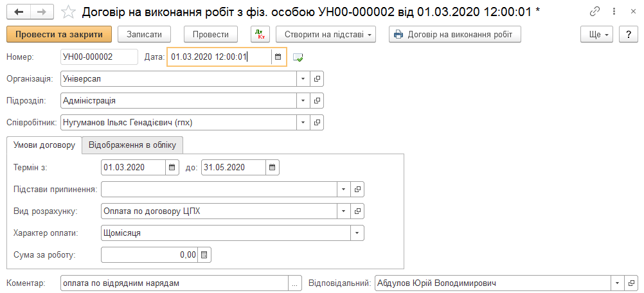Click the Сума за роботу amount field

(149, 255)
